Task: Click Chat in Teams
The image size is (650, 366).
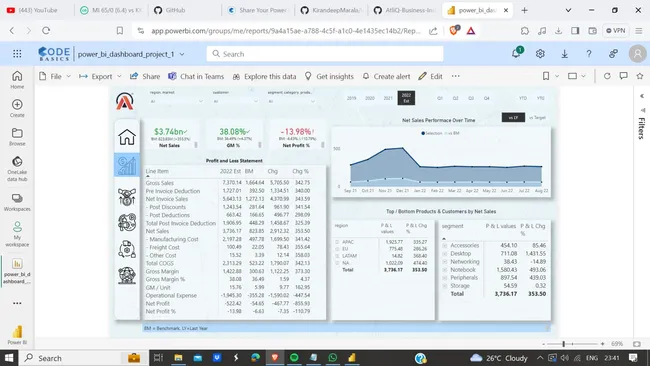Action: 196,76
